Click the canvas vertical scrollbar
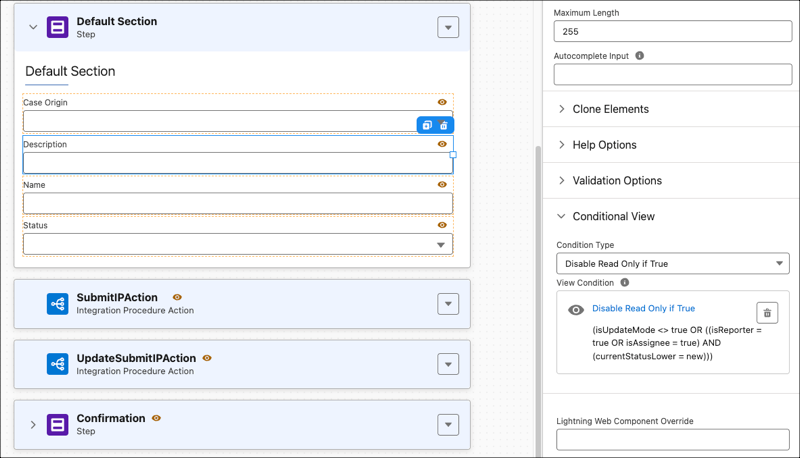Viewport: 800px width, 458px height. [538, 301]
